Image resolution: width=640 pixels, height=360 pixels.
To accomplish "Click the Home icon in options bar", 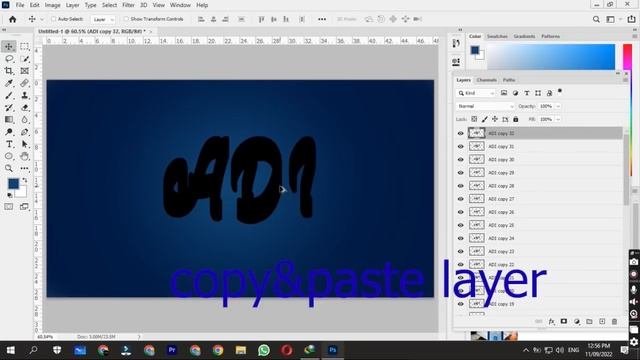I will [13, 19].
